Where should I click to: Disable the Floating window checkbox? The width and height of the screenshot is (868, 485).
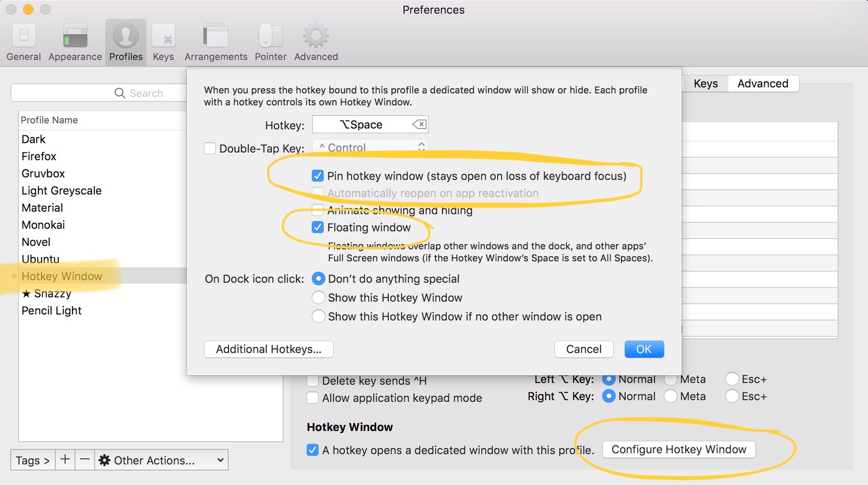(318, 228)
